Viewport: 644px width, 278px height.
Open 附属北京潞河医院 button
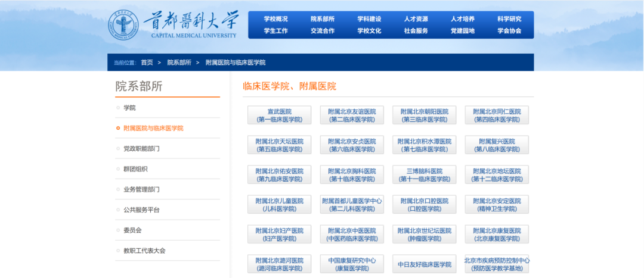[279, 264]
